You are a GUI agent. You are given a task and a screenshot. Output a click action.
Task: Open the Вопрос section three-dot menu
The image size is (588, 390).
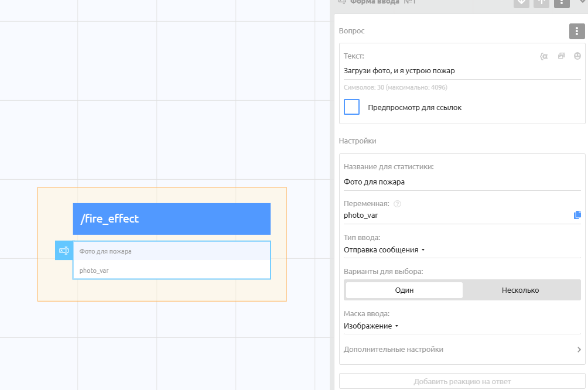pos(577,31)
